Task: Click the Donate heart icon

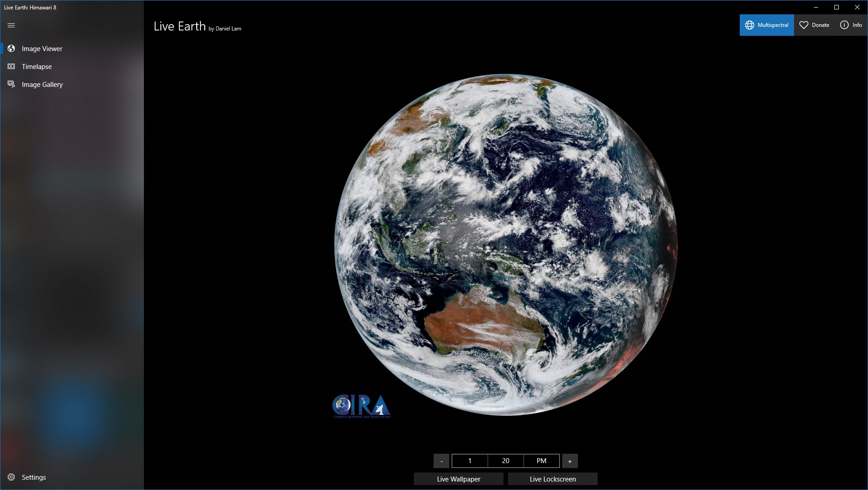Action: coord(803,25)
